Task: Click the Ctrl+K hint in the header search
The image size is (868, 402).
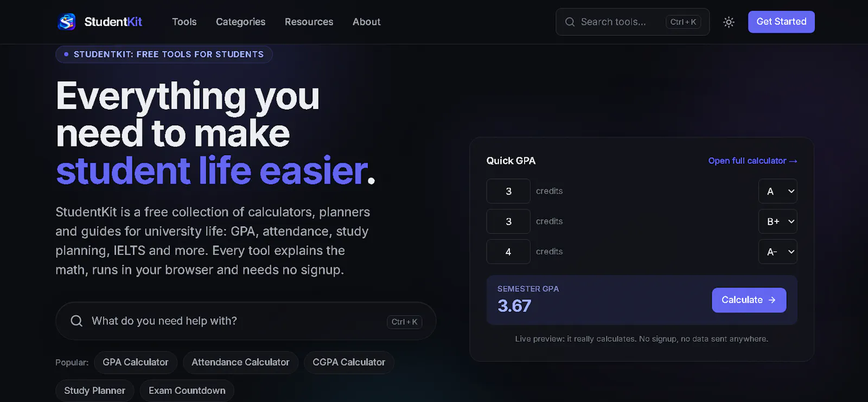Action: coord(683,22)
